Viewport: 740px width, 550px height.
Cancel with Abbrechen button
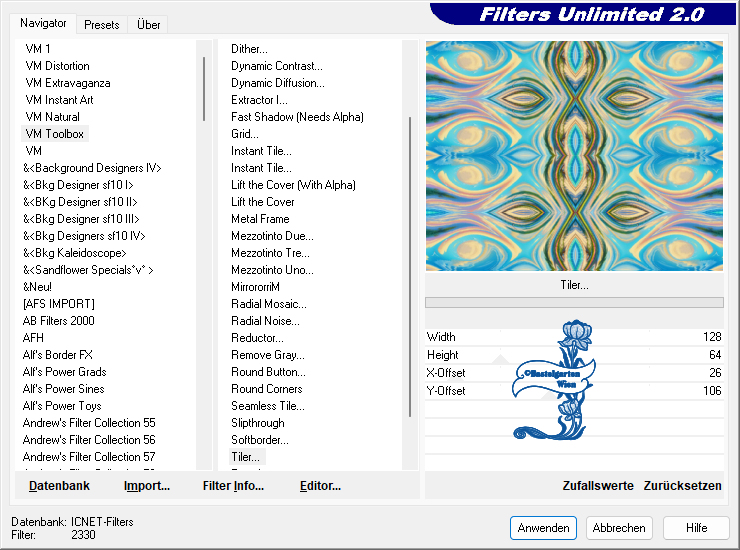pyautogui.click(x=618, y=528)
